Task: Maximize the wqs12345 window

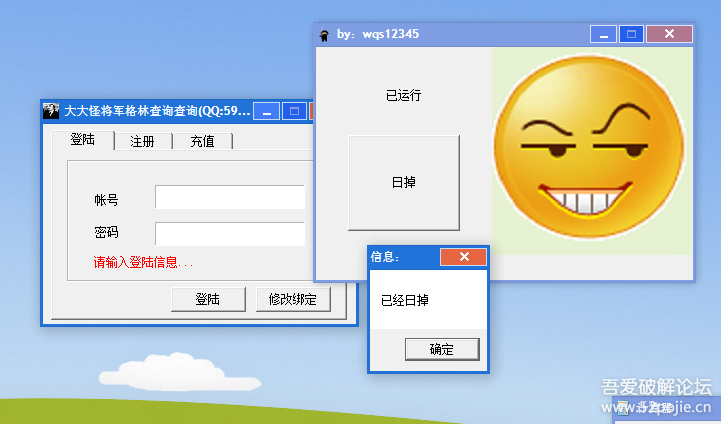Action: 631,34
